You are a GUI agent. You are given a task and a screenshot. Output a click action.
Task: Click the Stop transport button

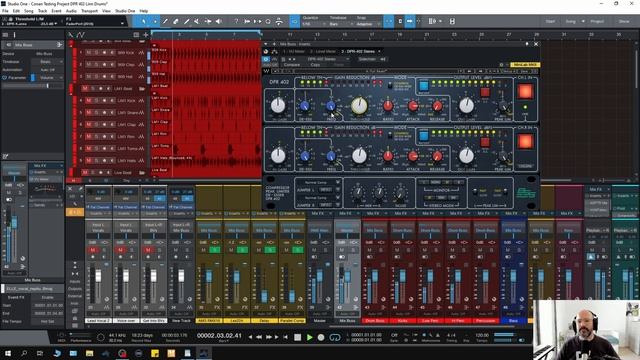298,337
